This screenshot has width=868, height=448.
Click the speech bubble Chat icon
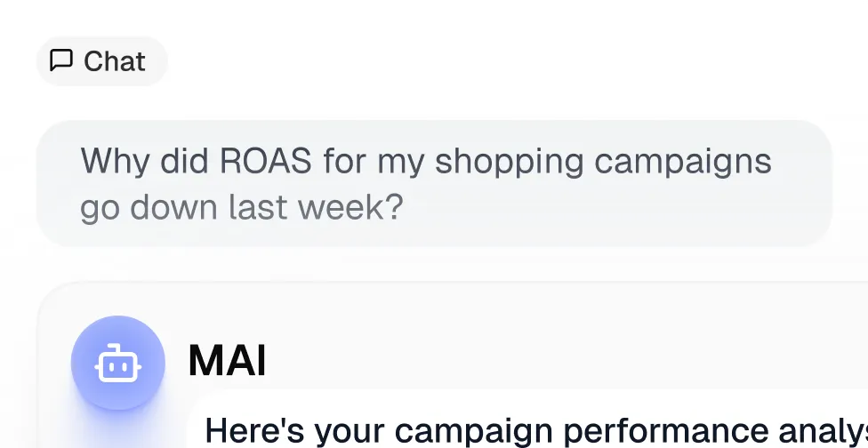tap(61, 60)
